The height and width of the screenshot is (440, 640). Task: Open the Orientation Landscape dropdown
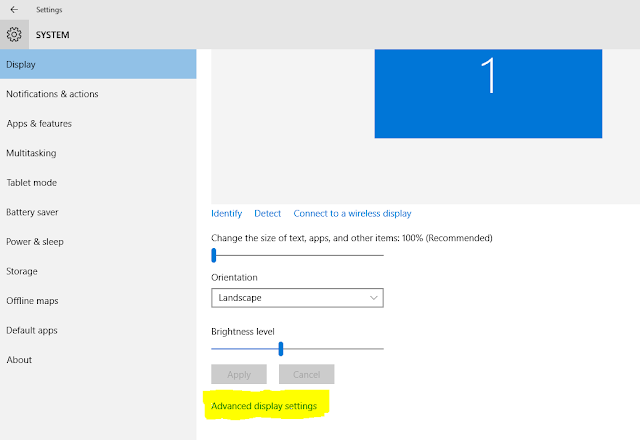coord(297,298)
